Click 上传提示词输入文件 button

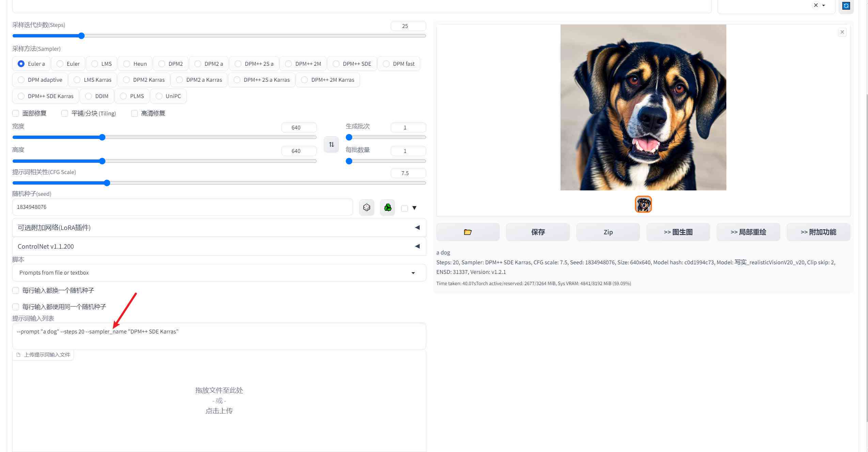43,355
